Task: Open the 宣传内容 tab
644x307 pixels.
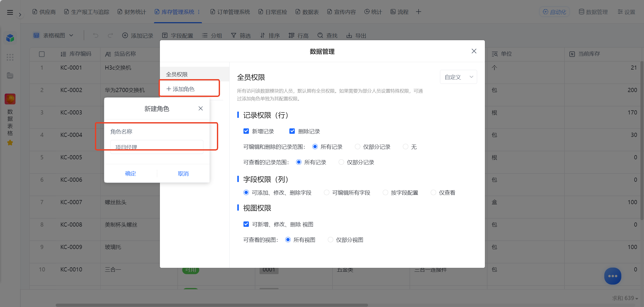Action: [x=341, y=12]
